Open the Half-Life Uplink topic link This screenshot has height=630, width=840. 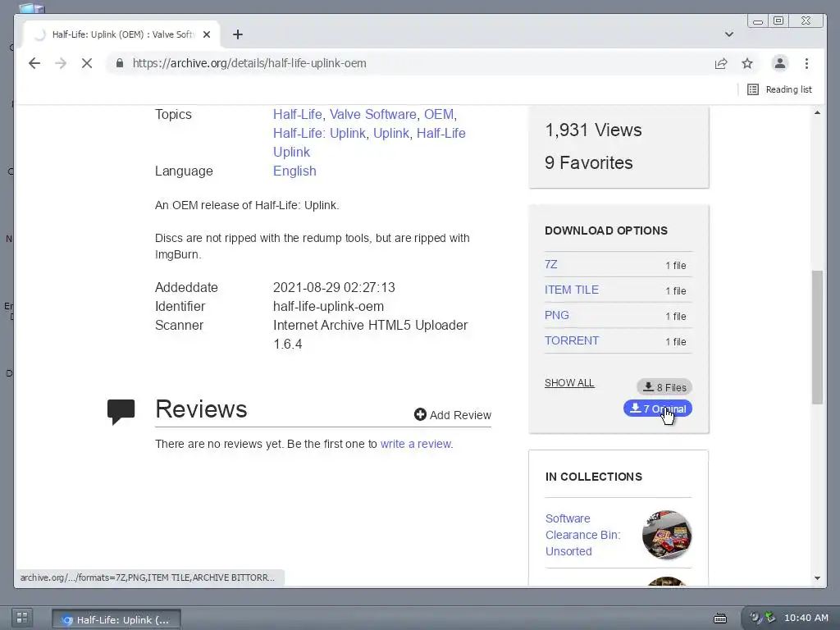pyautogui.click(x=441, y=133)
